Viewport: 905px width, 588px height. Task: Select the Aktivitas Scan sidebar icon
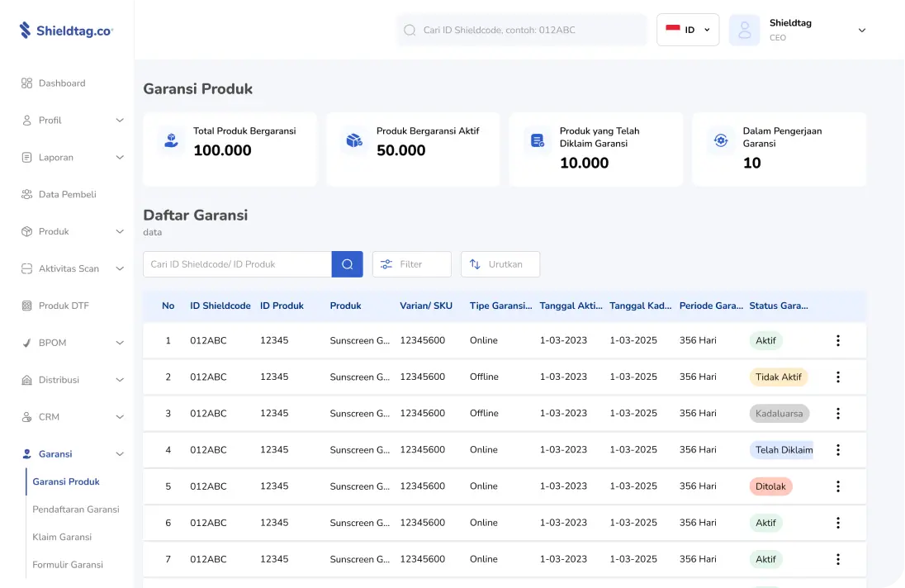pos(26,268)
